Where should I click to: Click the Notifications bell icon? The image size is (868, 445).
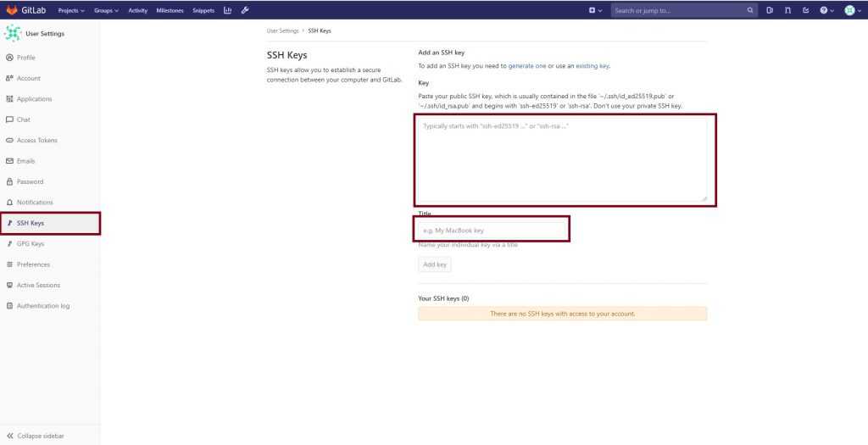point(8,202)
